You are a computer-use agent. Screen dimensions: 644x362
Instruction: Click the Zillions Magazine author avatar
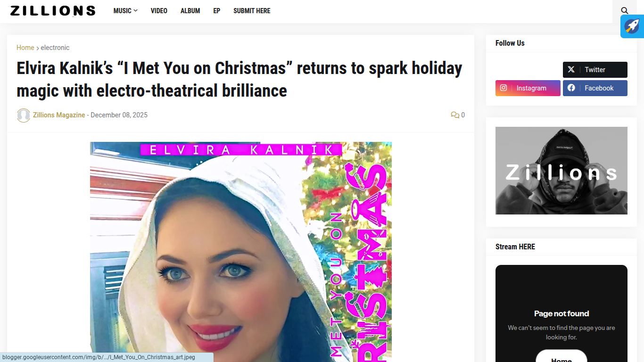click(x=24, y=115)
